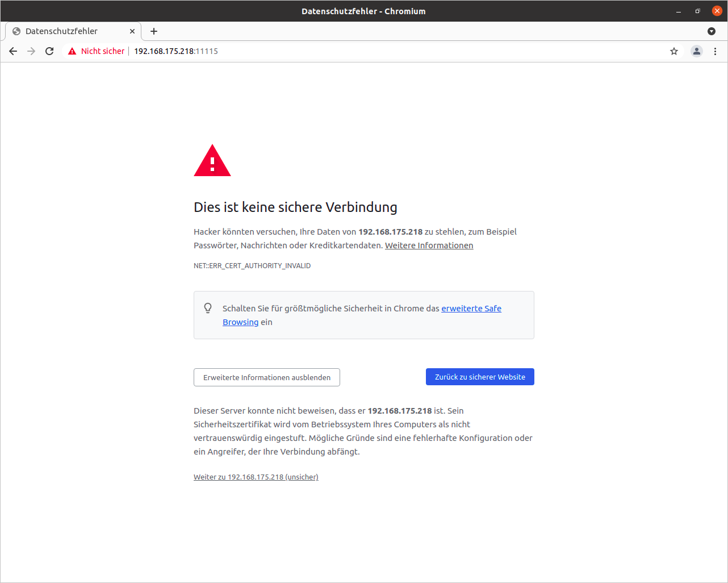Reload the current page

click(x=49, y=51)
